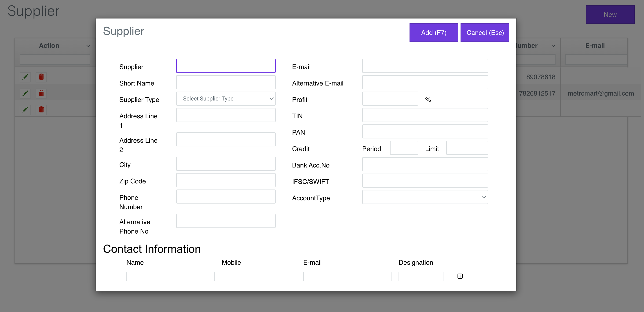Click the delete trash in the second row
The height and width of the screenshot is (312, 644).
click(x=41, y=93)
